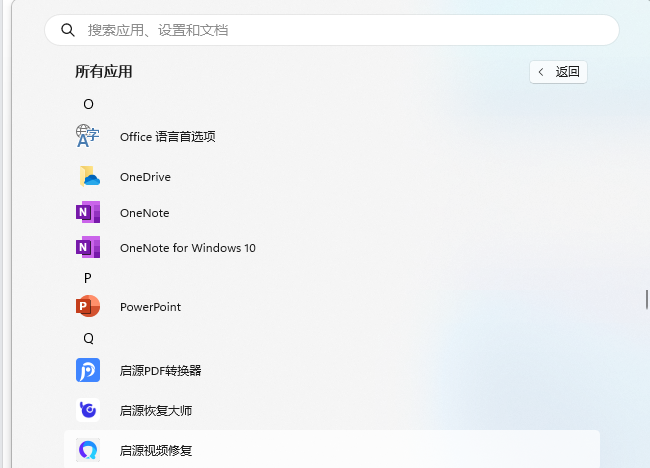
Task: Select the letter O section header
Action: [88, 104]
